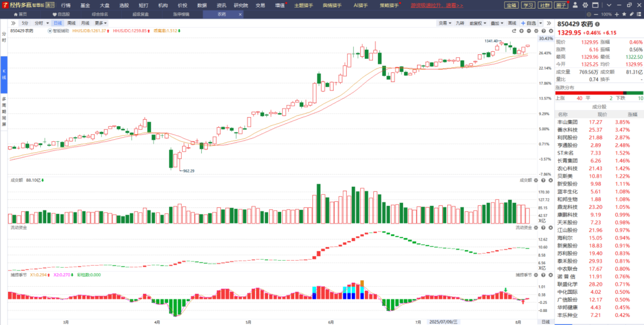This screenshot has height=325, width=644.
Task: Switch to 周线 weekly period
Action: click(x=71, y=23)
